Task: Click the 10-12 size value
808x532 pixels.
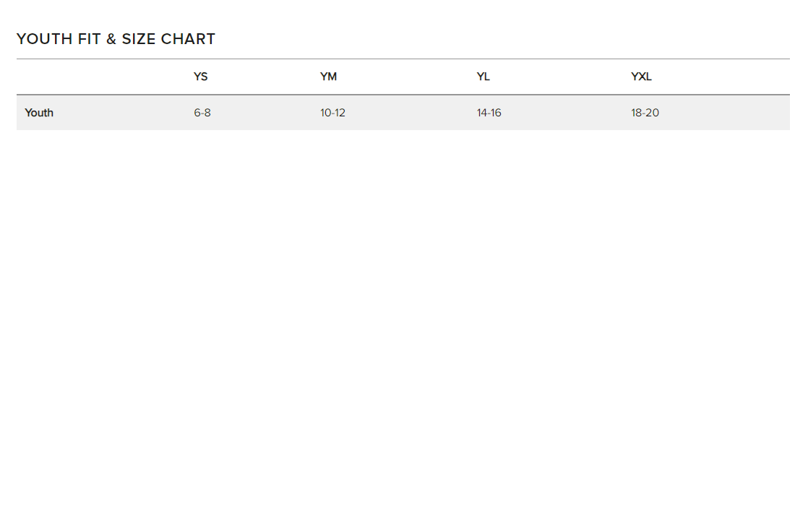Action: tap(332, 113)
